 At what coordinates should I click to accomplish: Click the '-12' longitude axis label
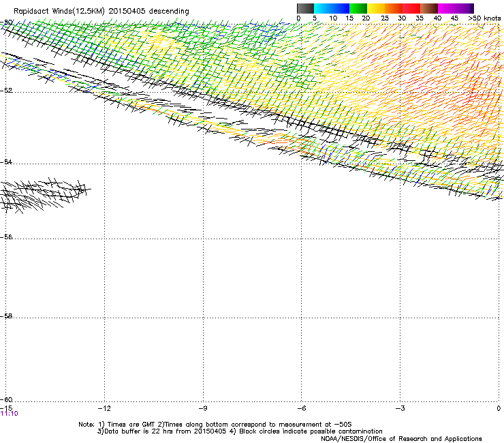point(104,408)
